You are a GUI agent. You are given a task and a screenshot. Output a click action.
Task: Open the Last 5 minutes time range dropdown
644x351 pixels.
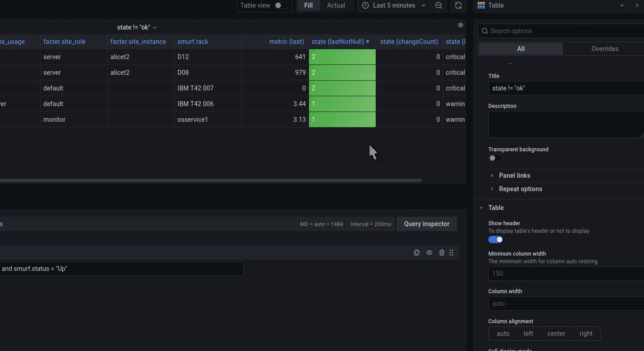coord(394,5)
